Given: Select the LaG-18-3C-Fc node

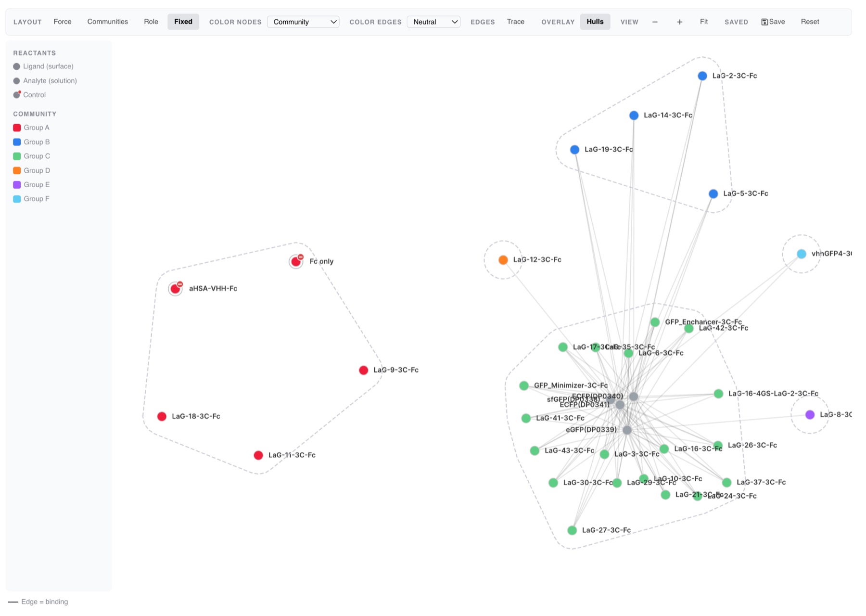Looking at the screenshot, I should coord(162,416).
